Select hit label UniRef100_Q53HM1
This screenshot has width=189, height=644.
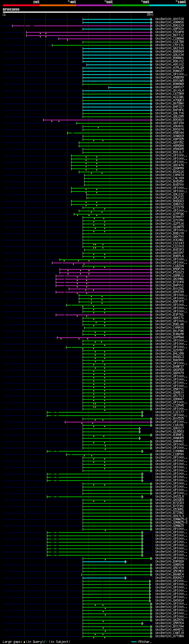point(170,509)
